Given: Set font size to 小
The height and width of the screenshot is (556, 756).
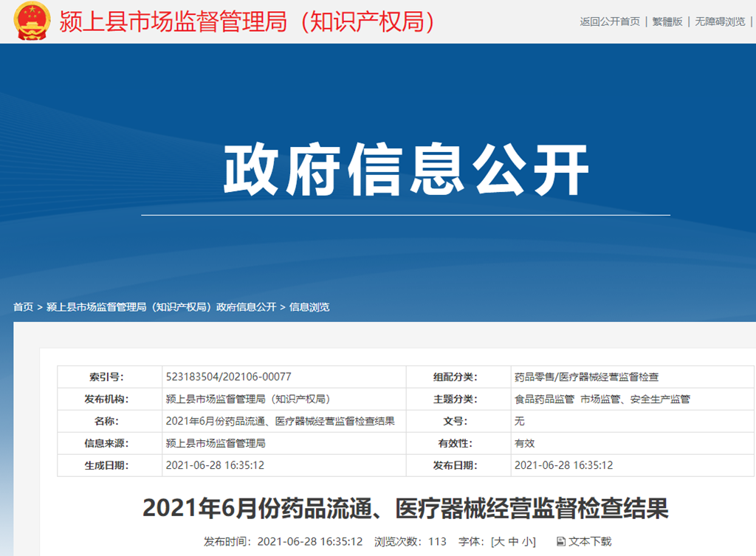Looking at the screenshot, I should click(x=526, y=541).
